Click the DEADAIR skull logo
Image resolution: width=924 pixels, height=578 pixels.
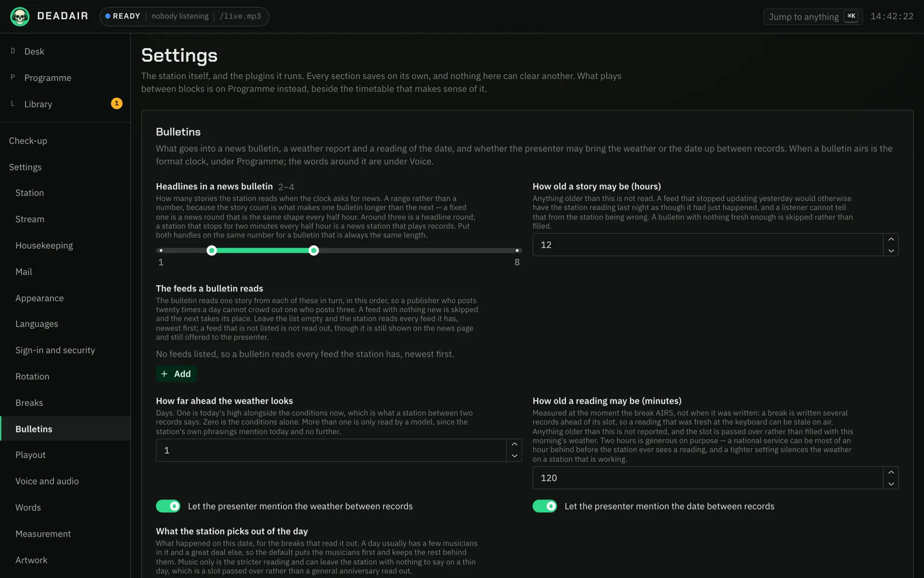20,16
